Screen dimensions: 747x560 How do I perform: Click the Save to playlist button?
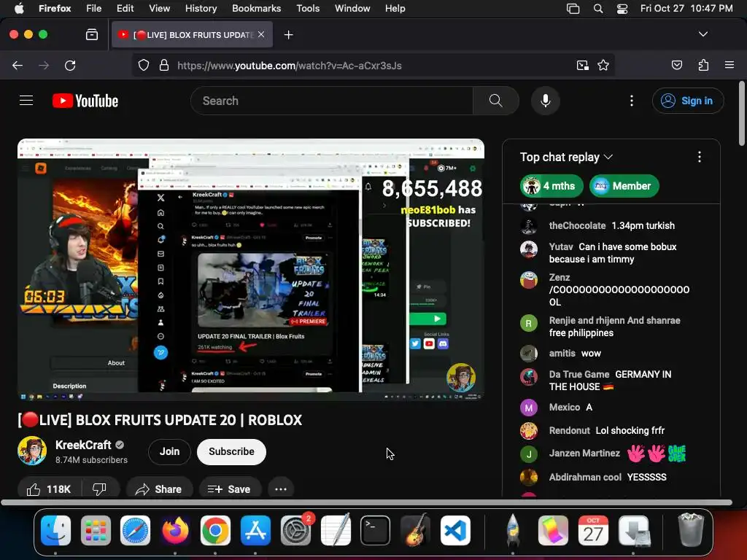point(230,489)
